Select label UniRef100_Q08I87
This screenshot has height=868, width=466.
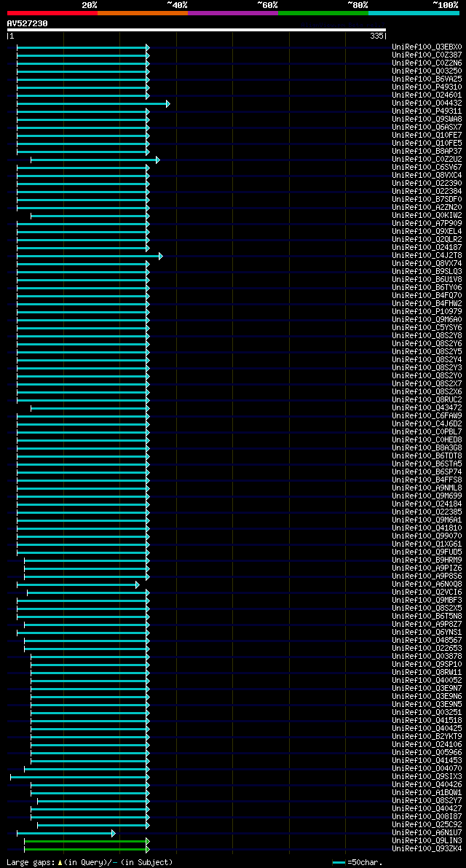[x=427, y=817]
